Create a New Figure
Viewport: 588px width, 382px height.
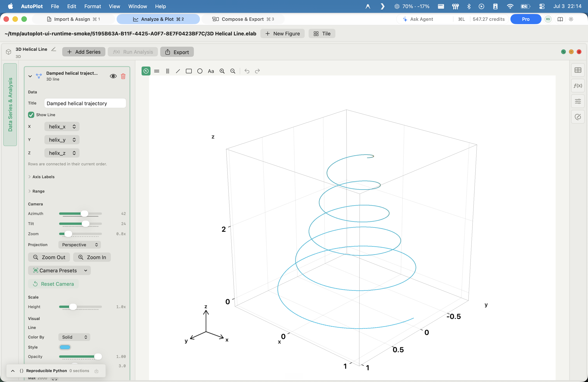(x=282, y=34)
